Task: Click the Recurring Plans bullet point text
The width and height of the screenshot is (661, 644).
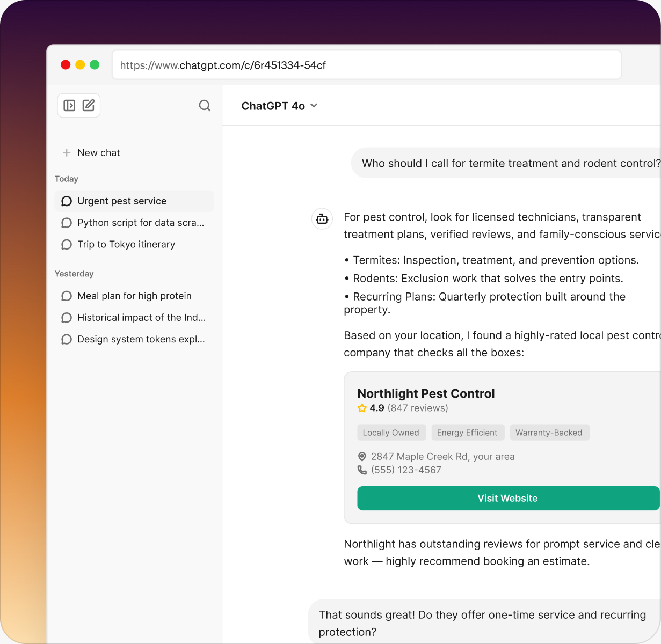Action: (485, 303)
